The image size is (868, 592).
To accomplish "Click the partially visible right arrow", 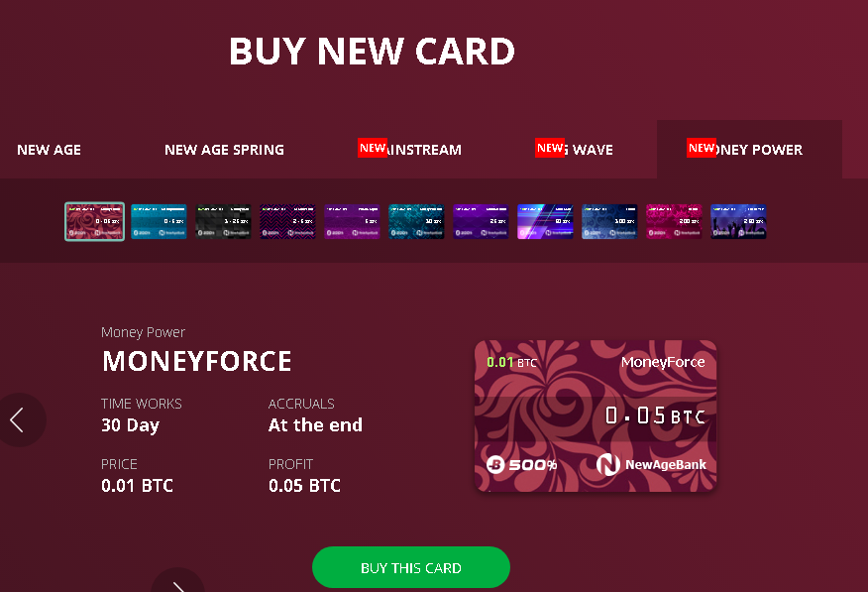I will (177, 580).
